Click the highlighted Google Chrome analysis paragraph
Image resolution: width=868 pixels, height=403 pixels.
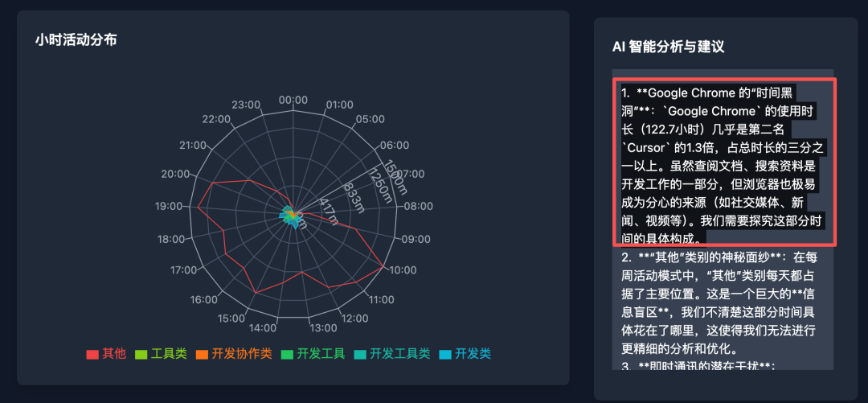[x=725, y=162]
